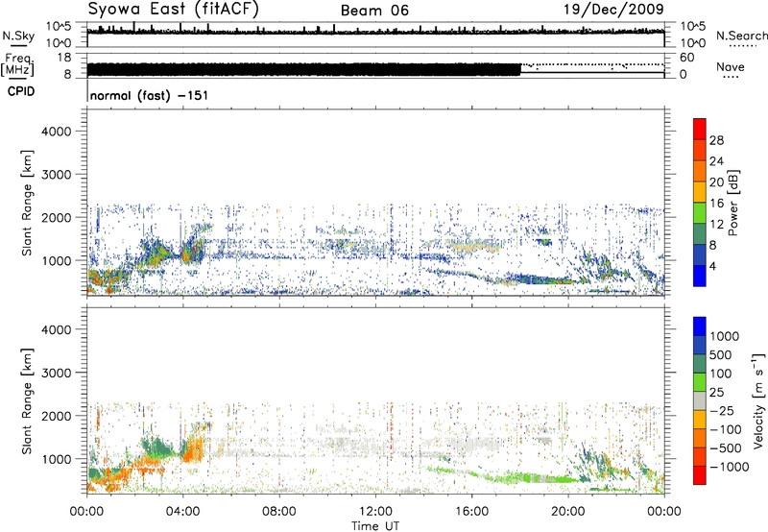
Task: Click the N.Search legend label
Action: [x=741, y=36]
